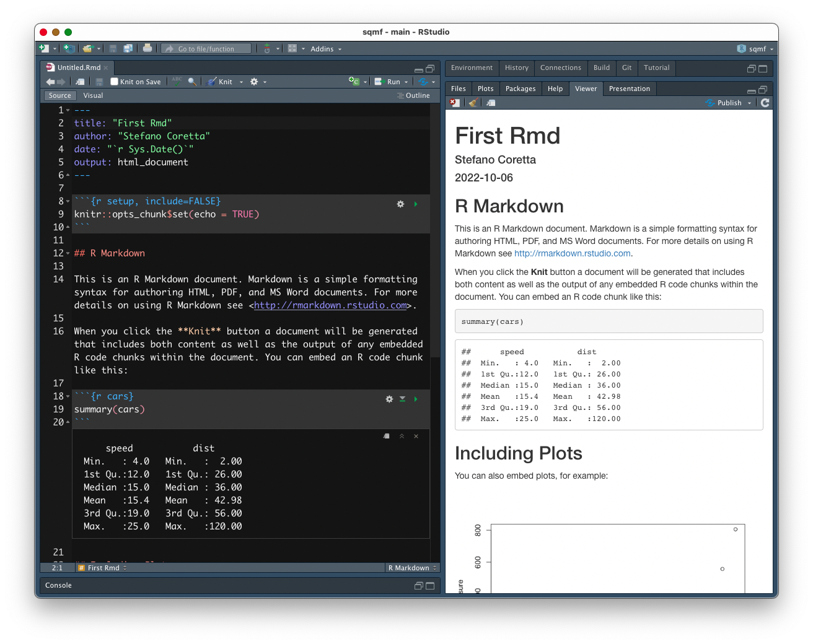
Task: Open the First Rmd section navigator
Action: [x=102, y=568]
